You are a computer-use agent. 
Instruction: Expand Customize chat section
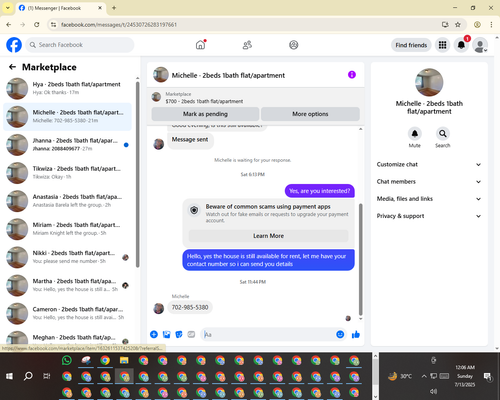429,164
